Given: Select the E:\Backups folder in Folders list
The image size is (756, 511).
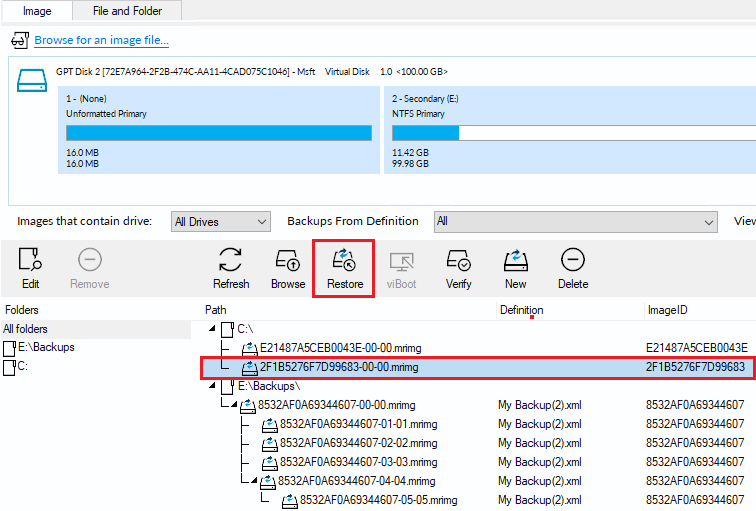Looking at the screenshot, I should (46, 348).
